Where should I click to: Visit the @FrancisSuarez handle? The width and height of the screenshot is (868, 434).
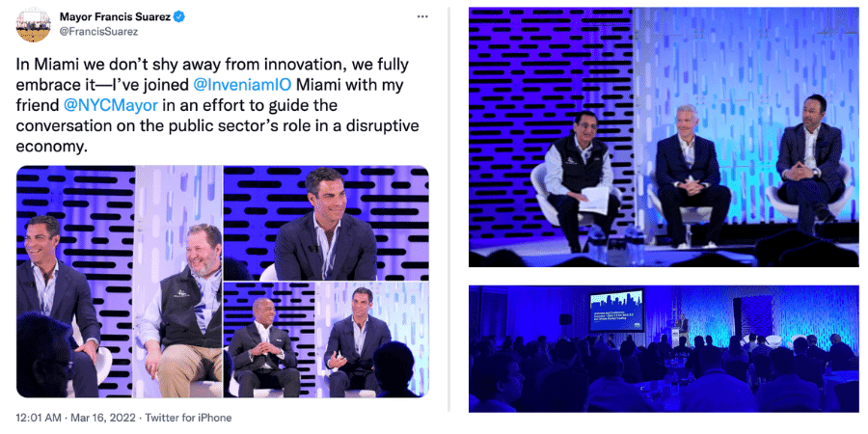point(98,32)
